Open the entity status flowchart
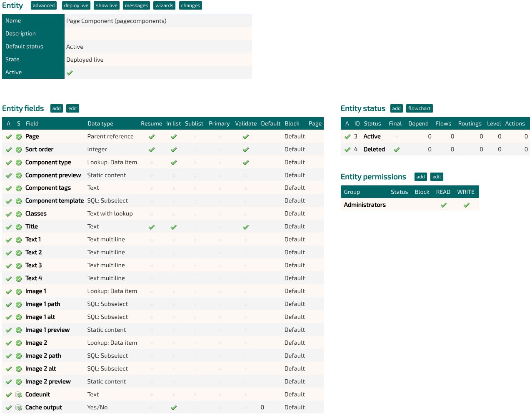 [420, 108]
